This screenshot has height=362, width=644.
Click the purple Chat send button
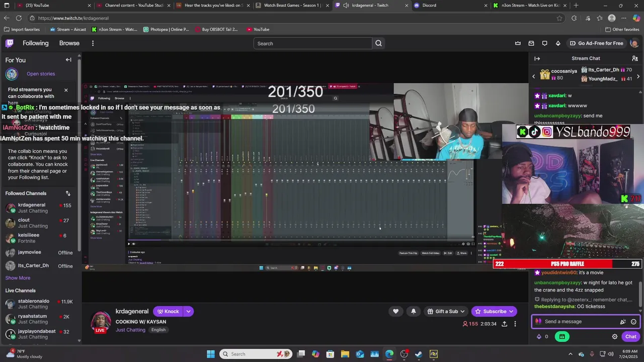[630, 337]
